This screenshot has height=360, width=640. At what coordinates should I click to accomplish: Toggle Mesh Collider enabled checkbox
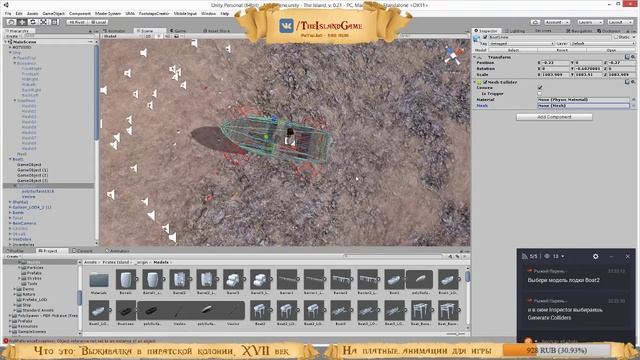pyautogui.click(x=485, y=82)
